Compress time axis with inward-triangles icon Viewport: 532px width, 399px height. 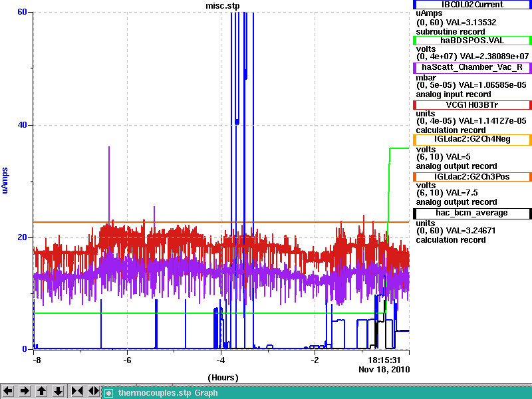77,391
